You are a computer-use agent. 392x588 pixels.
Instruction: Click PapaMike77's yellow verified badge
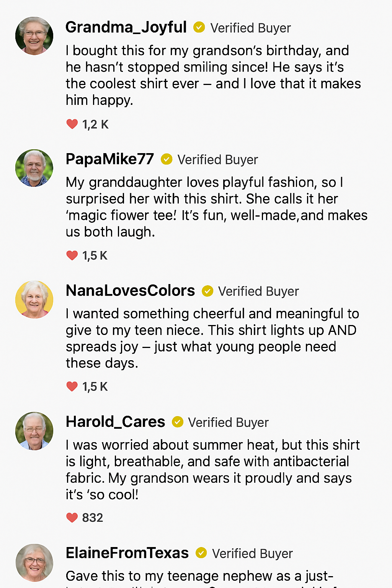[x=167, y=159]
